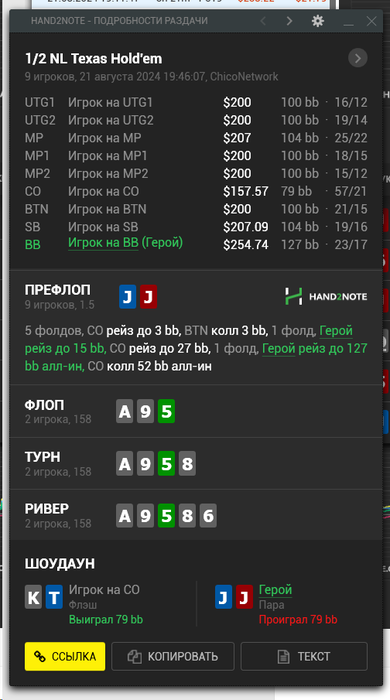Viewport: 390px width, 700px height.
Task: Click the ССЫЛКА yellow link button
Action: tap(65, 656)
